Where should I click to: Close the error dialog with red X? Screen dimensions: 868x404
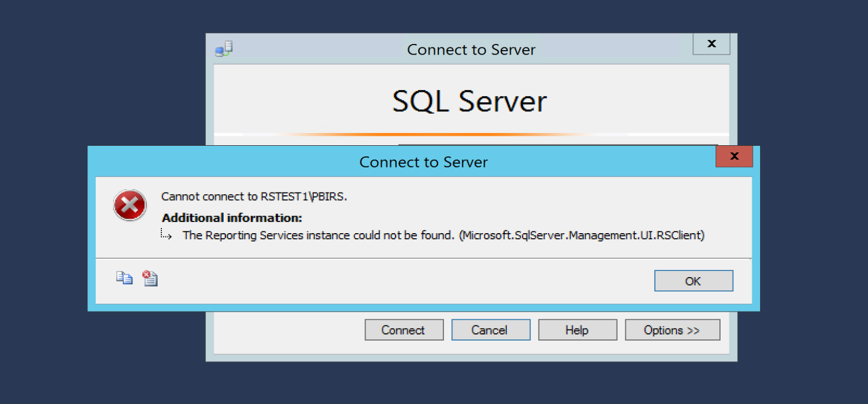click(734, 156)
